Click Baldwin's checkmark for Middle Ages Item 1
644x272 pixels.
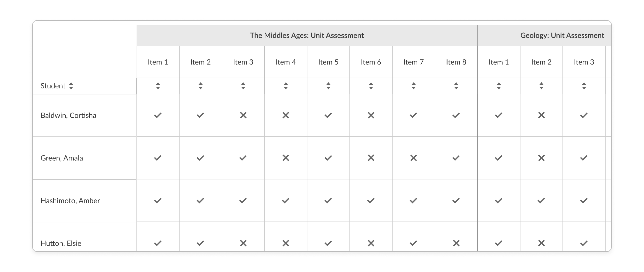click(x=158, y=115)
